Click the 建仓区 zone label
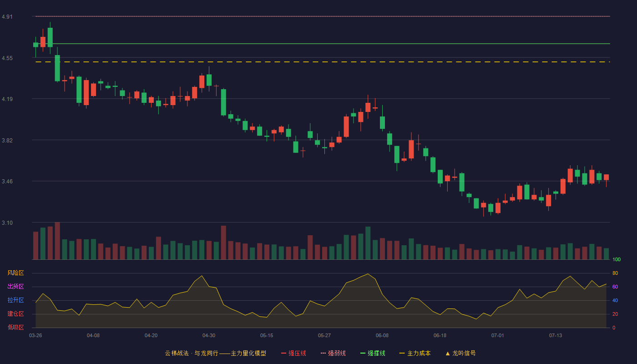The image size is (637, 364). click(16, 314)
